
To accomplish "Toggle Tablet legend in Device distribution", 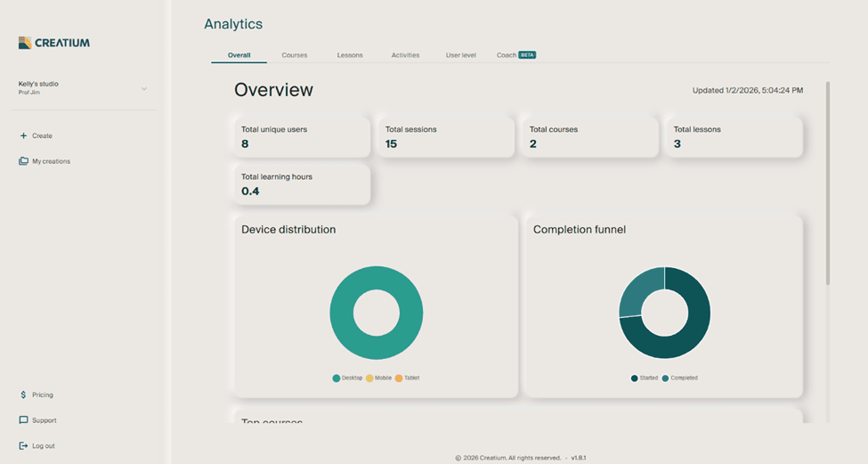I will click(x=407, y=379).
